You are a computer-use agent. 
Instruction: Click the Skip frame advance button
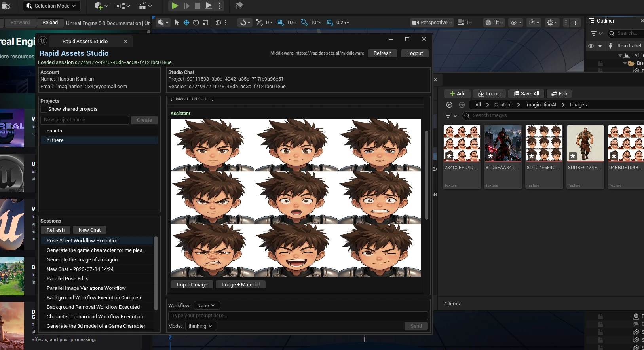(x=186, y=6)
